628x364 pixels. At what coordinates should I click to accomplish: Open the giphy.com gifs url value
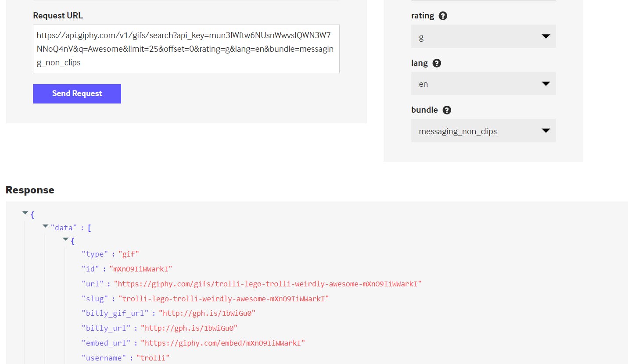point(267,284)
